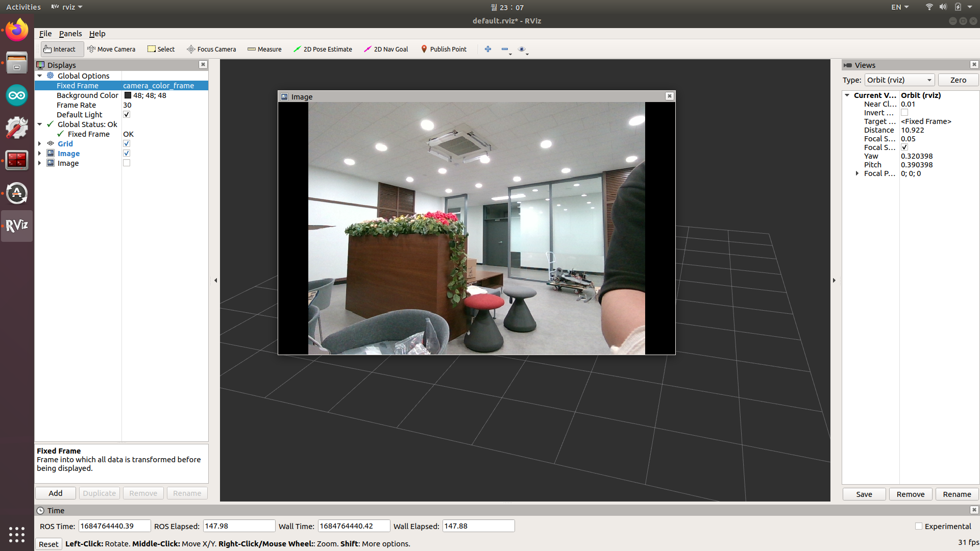
Task: Activate the Focus Camera tool
Action: (211, 49)
